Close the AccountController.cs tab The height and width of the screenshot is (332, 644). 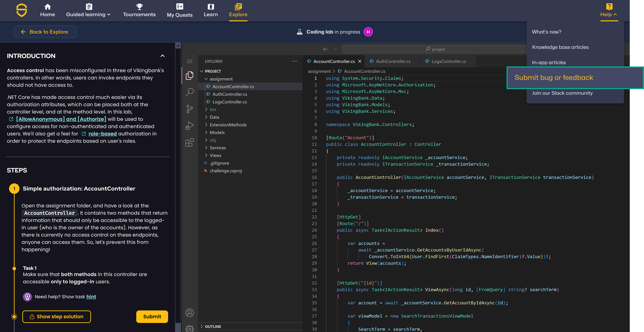(360, 61)
